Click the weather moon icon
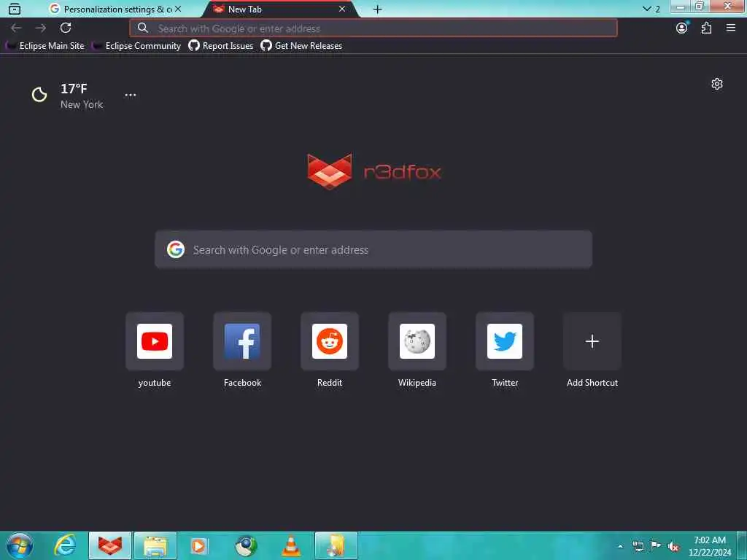 [39, 95]
